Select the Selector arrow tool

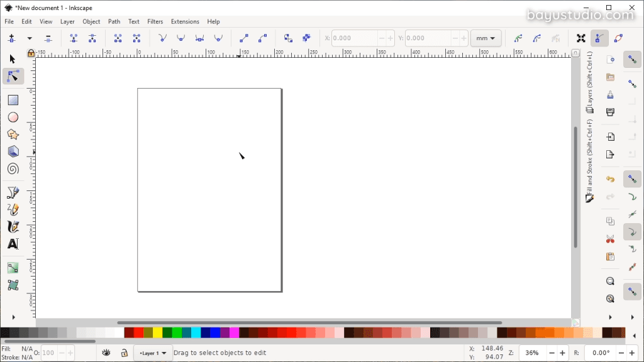tap(13, 60)
